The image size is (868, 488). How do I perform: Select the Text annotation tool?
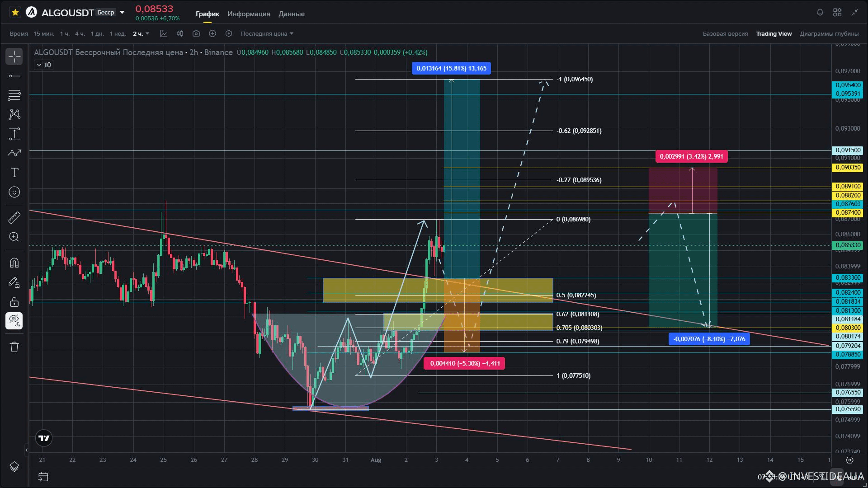coord(14,173)
